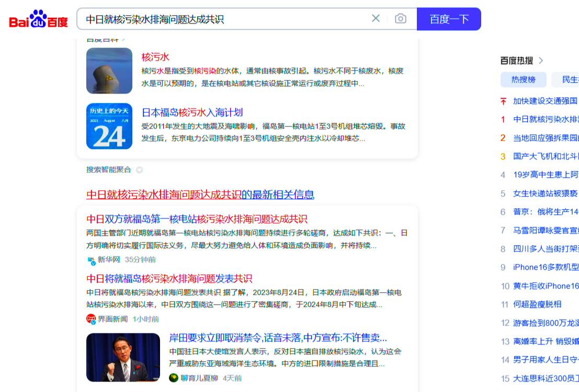Open hot search item 何超盈瘦脱相
Screen dimensions: 579x392
click(x=537, y=304)
